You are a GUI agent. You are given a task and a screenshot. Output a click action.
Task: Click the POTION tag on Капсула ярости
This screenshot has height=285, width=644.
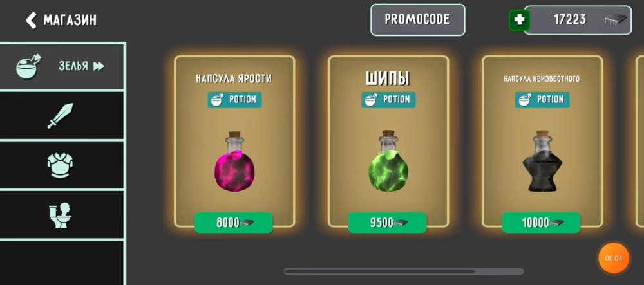234,100
